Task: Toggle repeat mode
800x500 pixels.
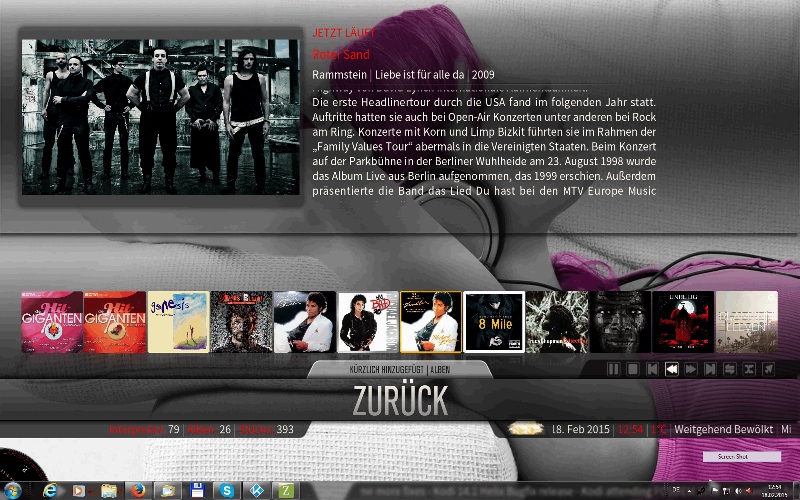Action: [x=730, y=369]
